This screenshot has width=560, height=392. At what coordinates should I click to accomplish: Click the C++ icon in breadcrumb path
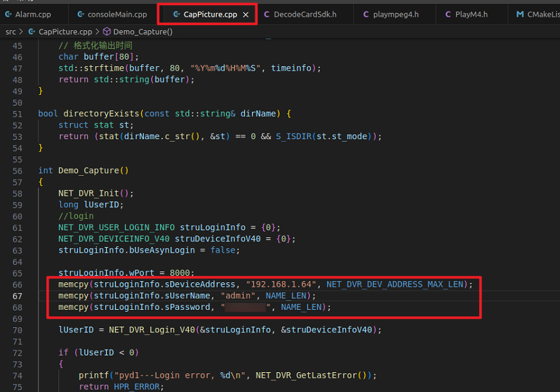tap(31, 31)
